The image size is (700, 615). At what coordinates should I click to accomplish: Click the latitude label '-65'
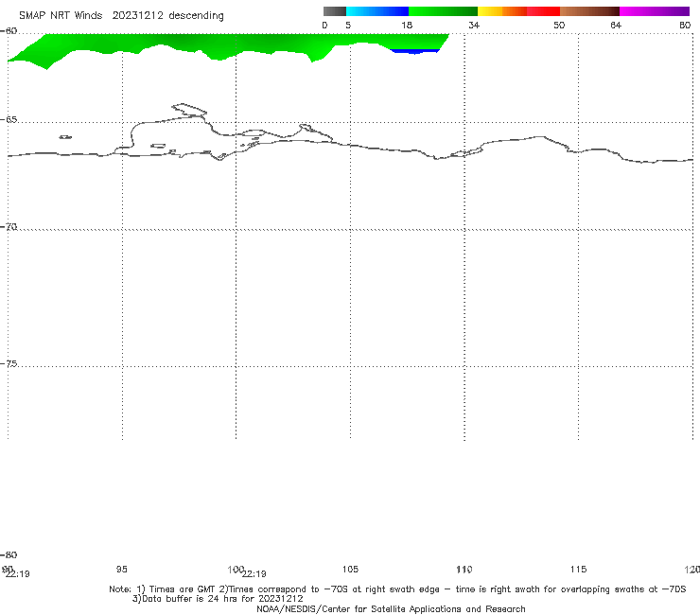pos(9,120)
